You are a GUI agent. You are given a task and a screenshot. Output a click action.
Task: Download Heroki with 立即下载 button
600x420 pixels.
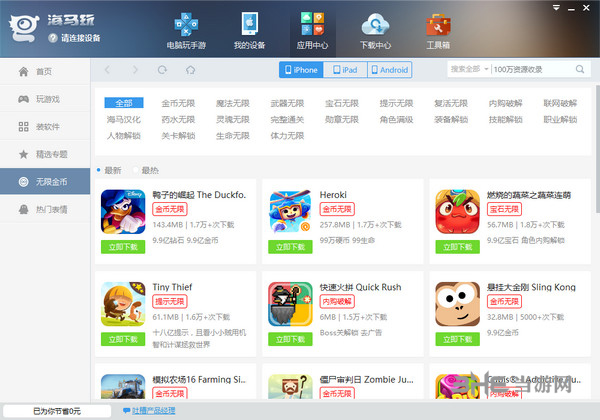290,247
